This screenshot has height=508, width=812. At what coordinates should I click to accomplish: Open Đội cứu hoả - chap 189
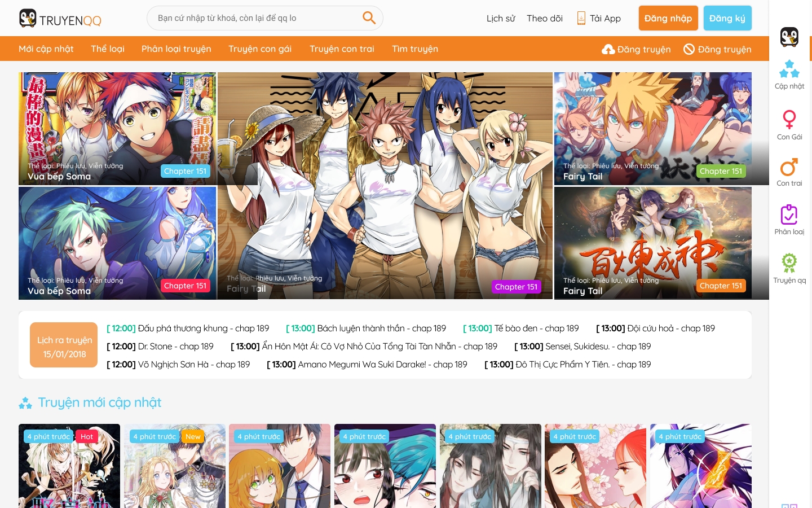(655, 329)
